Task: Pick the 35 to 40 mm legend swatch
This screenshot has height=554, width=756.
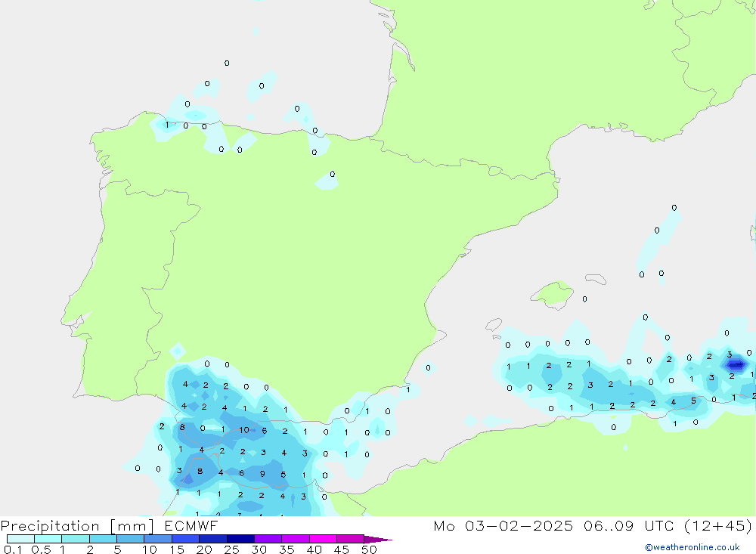Action: coord(295,539)
